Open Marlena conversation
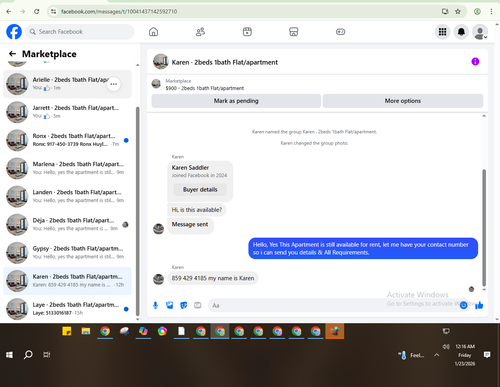500x387 pixels. point(67,168)
